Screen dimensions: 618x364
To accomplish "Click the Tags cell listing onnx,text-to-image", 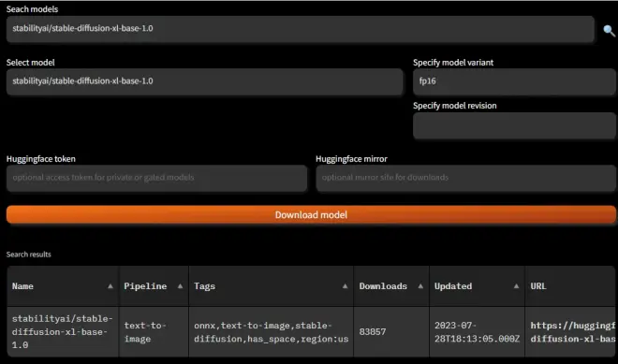I will (272, 331).
